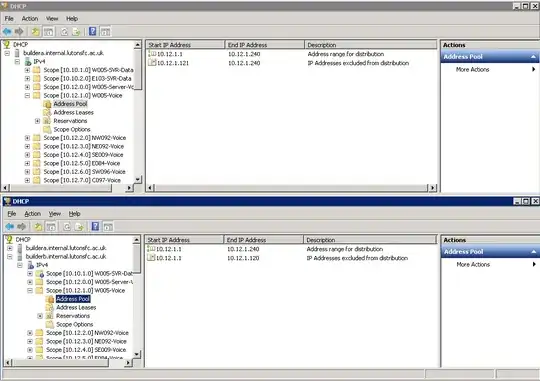Screen dimensions: 540x381
Task: Collapse Scope [10.12.1.0] W005-Voice in lower tree
Action: [x=30, y=290]
